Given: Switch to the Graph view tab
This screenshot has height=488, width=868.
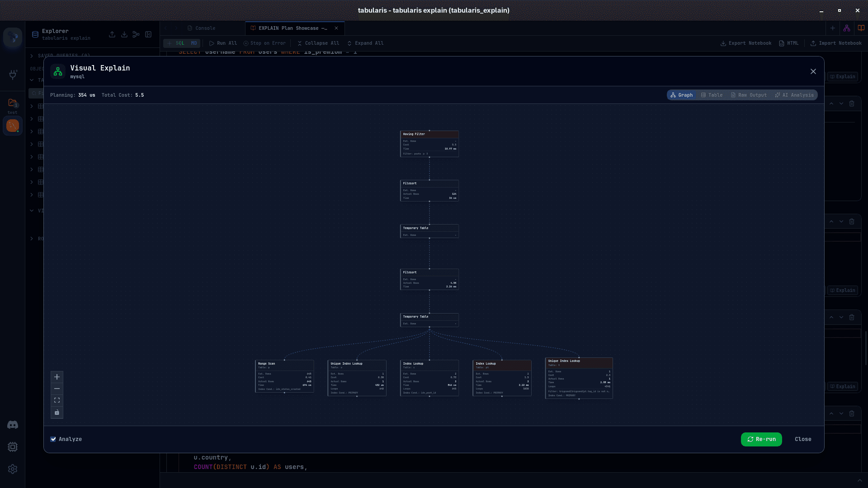Looking at the screenshot, I should (x=682, y=95).
